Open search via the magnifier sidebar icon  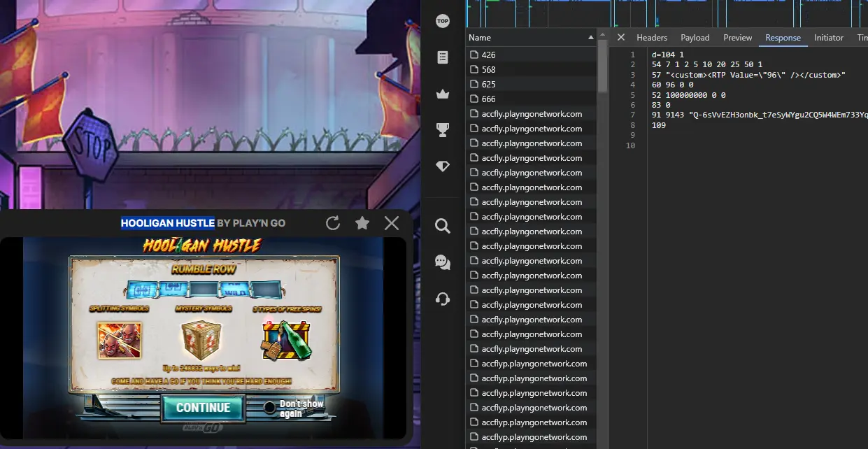click(442, 226)
